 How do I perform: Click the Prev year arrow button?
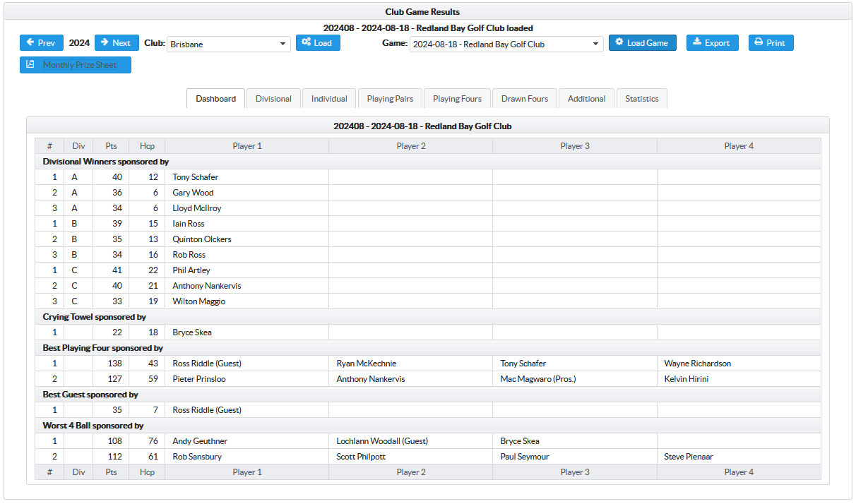point(41,43)
